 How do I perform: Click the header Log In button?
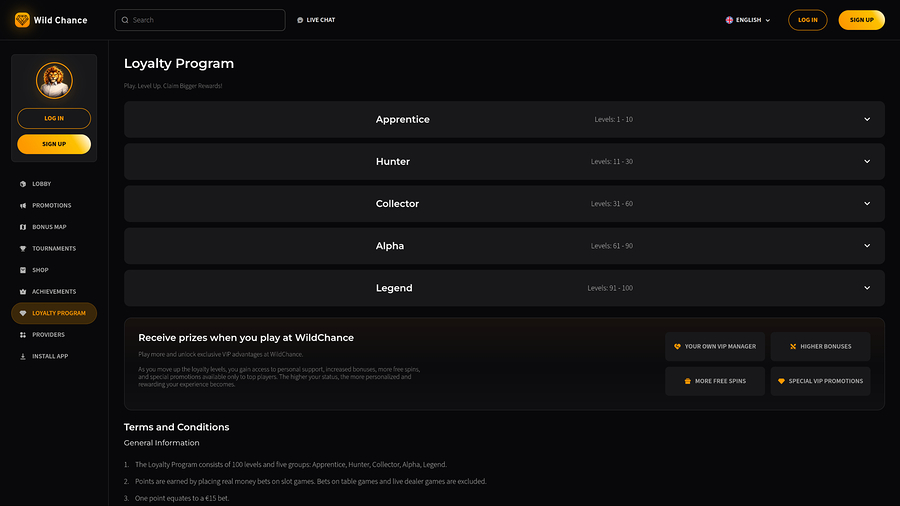808,20
